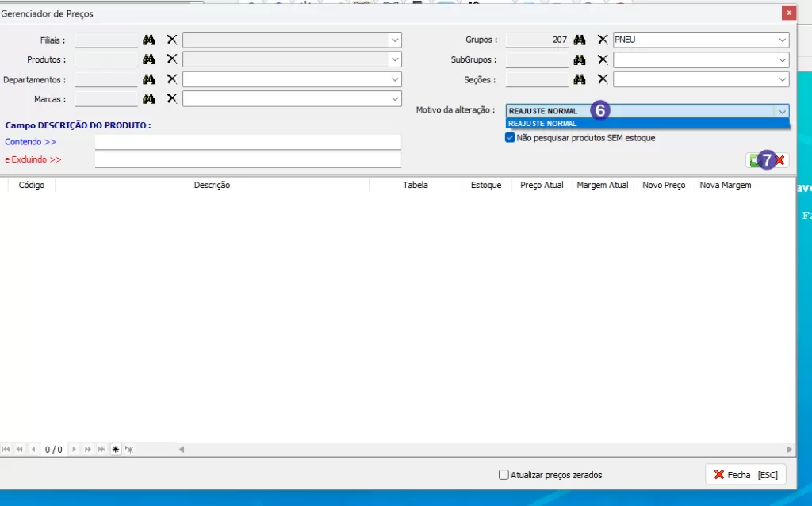
Task: Click the 'Contendo >>' description input field
Action: point(247,142)
